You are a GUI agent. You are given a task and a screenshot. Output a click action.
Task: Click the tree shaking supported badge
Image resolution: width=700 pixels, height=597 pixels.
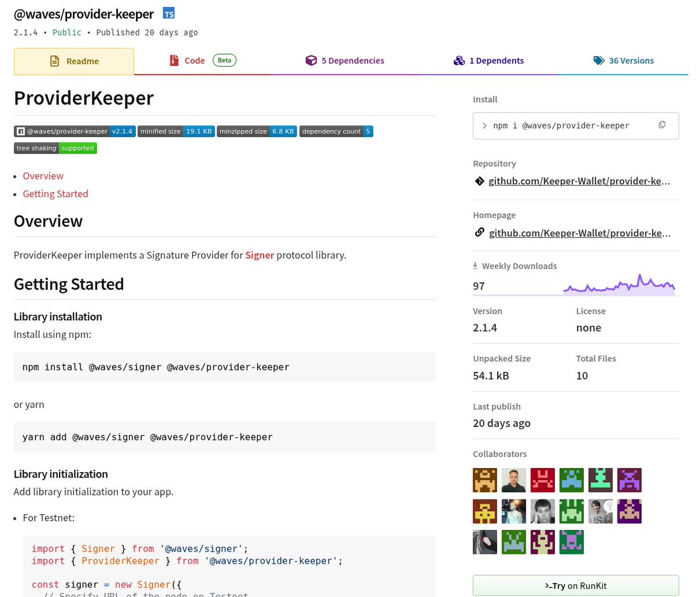tap(55, 148)
